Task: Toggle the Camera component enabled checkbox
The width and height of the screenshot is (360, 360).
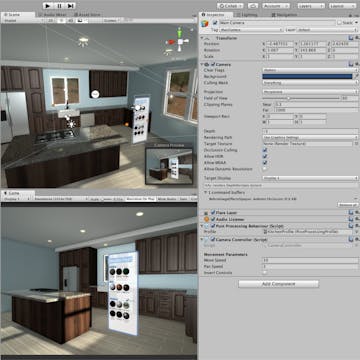Action: coord(212,64)
